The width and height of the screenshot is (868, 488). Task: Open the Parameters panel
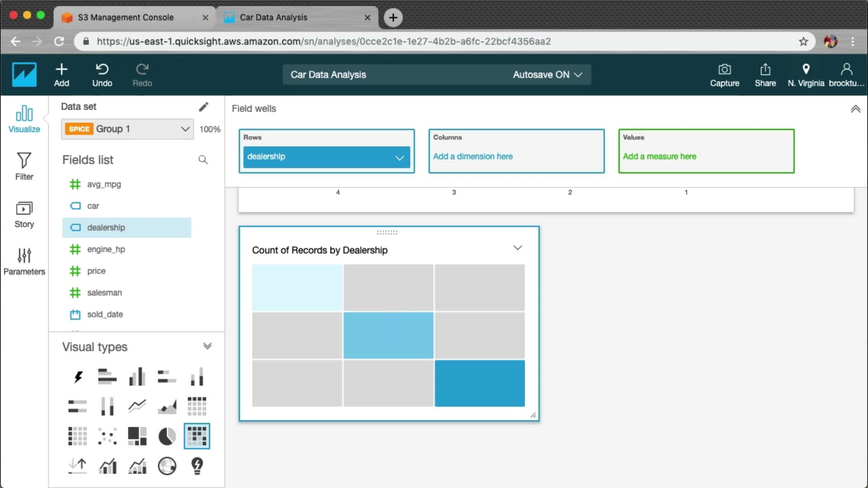(24, 261)
